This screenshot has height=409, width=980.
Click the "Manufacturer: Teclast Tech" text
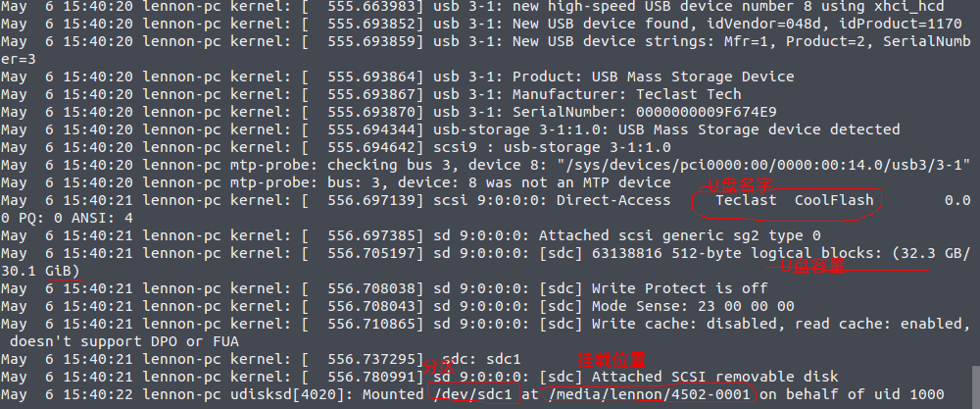pyautogui.click(x=627, y=94)
